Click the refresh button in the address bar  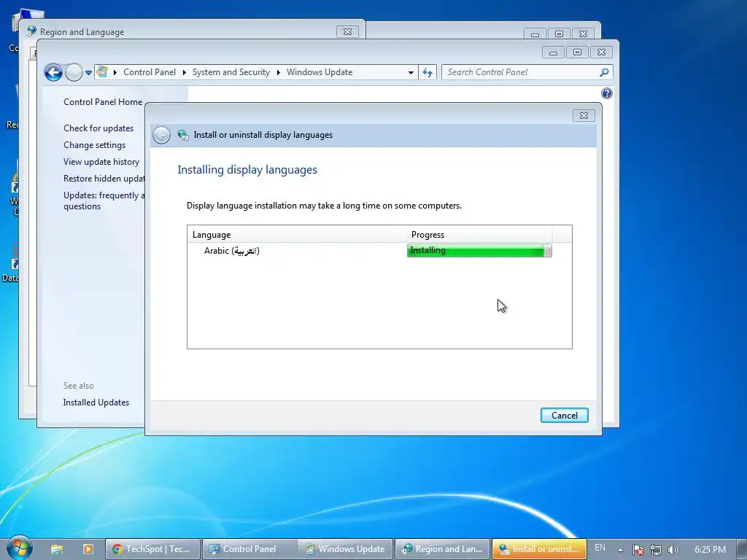pyautogui.click(x=427, y=72)
